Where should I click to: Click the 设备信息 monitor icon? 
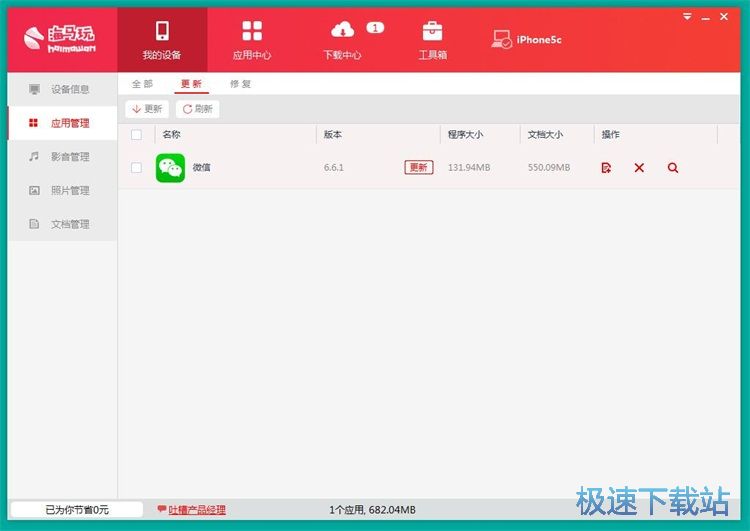pos(34,89)
